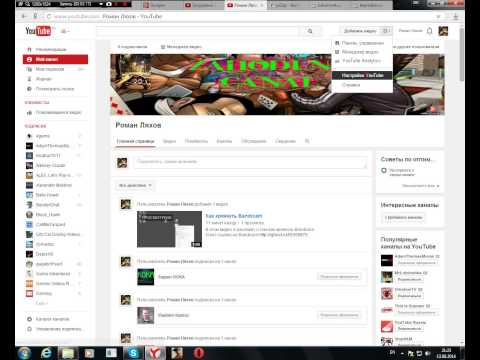This screenshot has width=480, height=360.
Task: Open the guide menu icon beside YouTube logo
Action: [x=64, y=31]
